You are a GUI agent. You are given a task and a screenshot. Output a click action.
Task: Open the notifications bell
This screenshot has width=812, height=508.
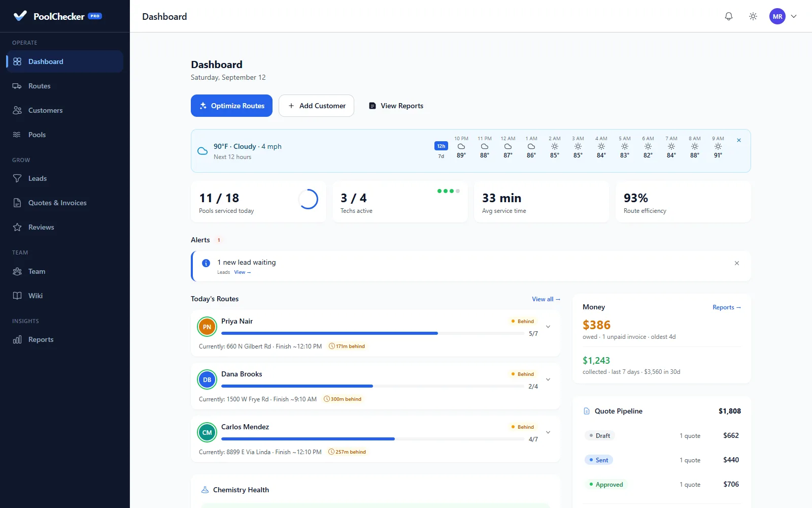(729, 16)
